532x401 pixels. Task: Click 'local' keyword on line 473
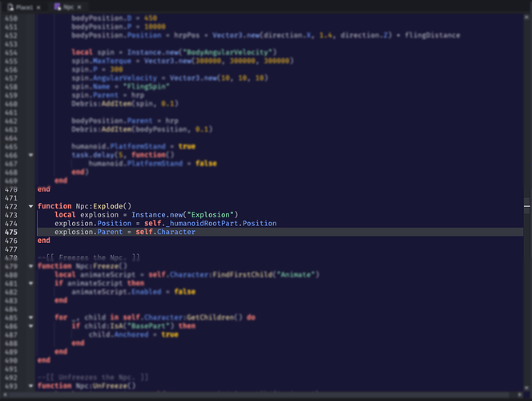[65, 215]
